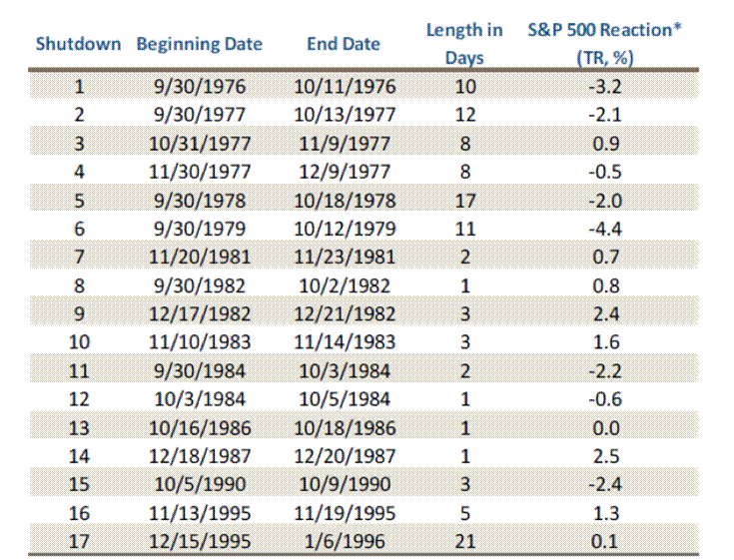Click the Shutdown column header
The width and height of the screenshot is (734, 560).
coord(78,44)
